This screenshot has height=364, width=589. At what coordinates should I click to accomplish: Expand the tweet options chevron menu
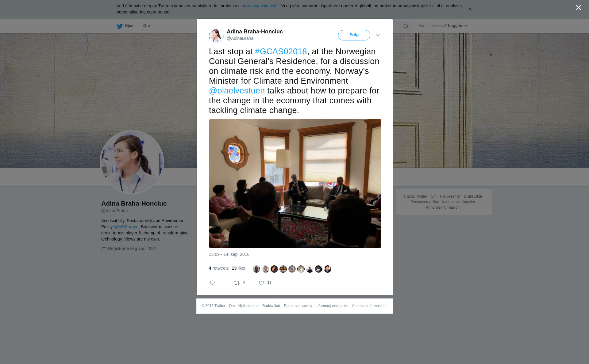point(378,36)
